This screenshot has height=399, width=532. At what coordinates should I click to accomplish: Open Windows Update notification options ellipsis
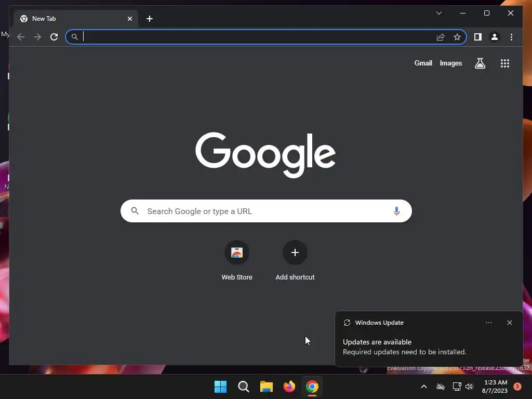coord(488,323)
